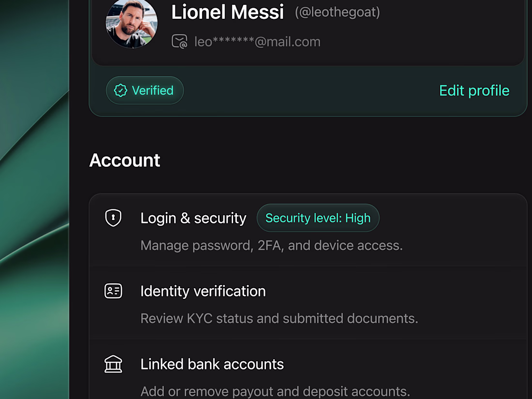532x399 pixels.
Task: Open the Edit profile link
Action: [474, 90]
